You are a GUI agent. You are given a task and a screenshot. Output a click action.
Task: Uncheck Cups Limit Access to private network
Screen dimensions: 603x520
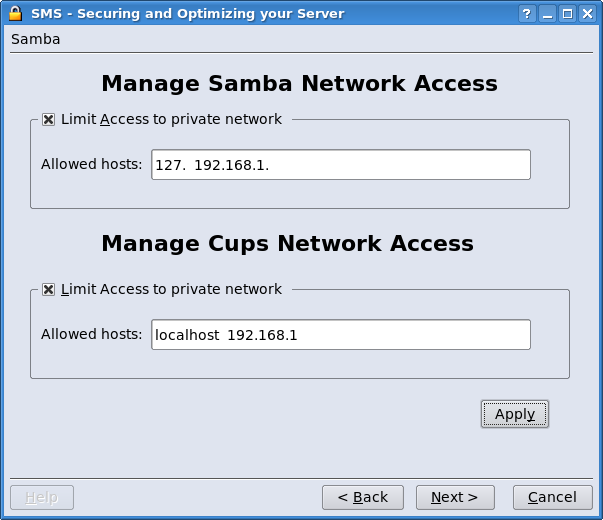coord(48,289)
